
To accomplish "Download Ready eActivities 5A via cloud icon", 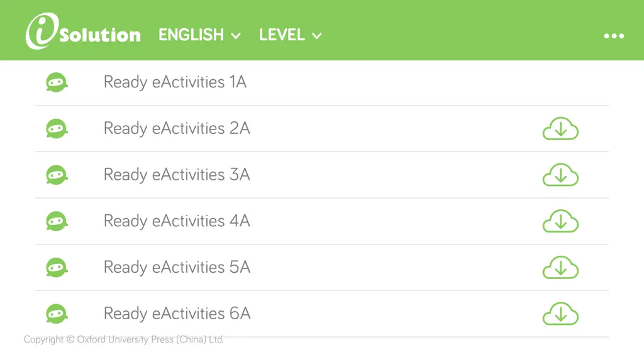I will [x=560, y=268].
